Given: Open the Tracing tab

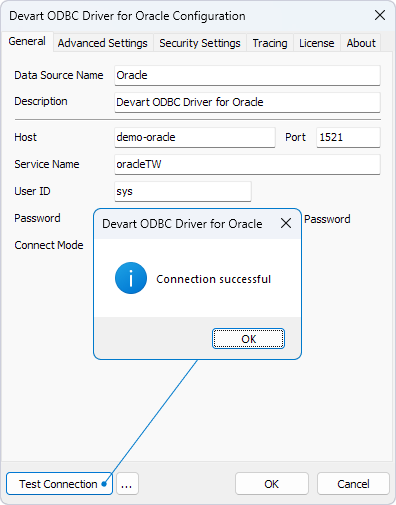Looking at the screenshot, I should tap(270, 43).
